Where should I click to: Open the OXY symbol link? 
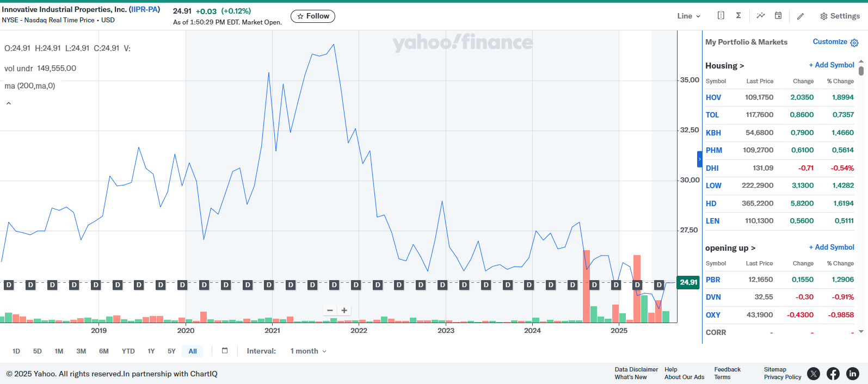click(x=713, y=315)
